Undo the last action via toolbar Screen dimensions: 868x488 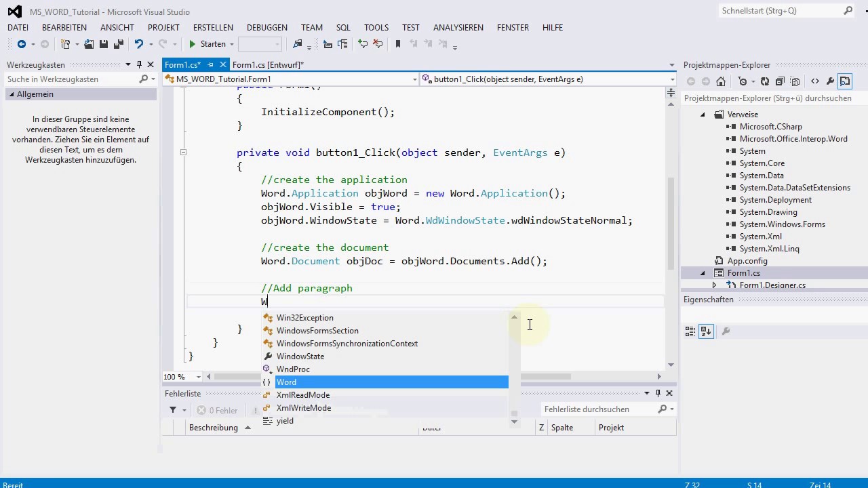(x=138, y=44)
